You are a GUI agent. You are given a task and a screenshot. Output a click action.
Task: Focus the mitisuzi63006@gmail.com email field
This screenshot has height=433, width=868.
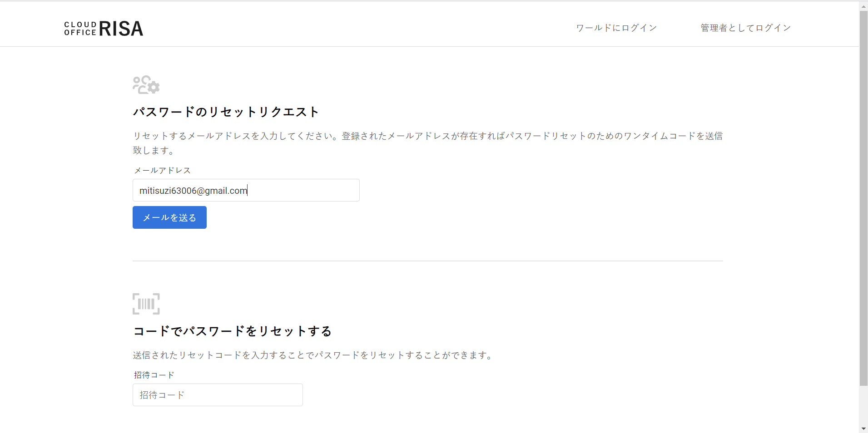tap(246, 190)
